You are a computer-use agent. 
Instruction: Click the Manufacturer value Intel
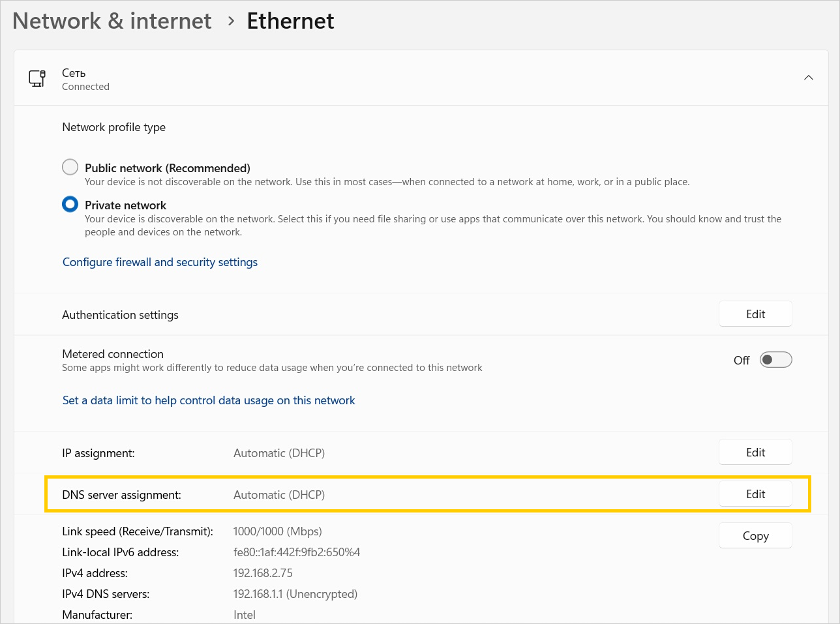245,615
